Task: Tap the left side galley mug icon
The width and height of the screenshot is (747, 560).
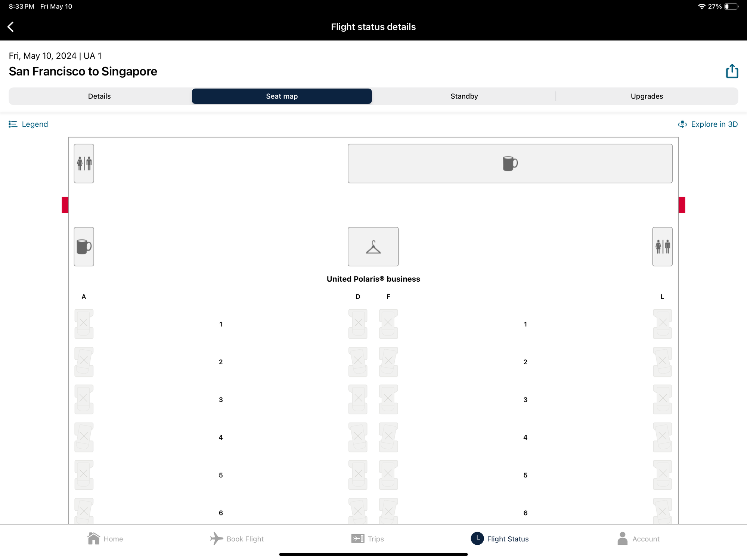Action: 84,247
